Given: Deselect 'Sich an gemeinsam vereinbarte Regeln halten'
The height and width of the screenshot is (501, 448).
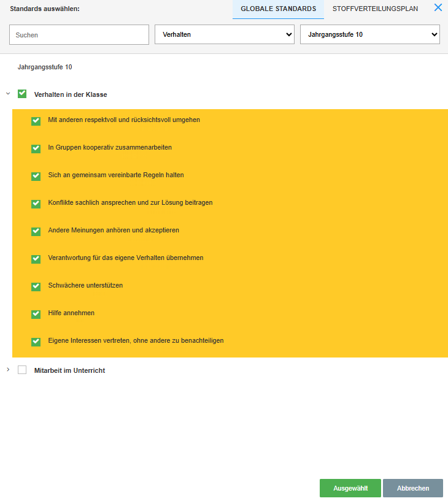Looking at the screenshot, I should point(36,176).
